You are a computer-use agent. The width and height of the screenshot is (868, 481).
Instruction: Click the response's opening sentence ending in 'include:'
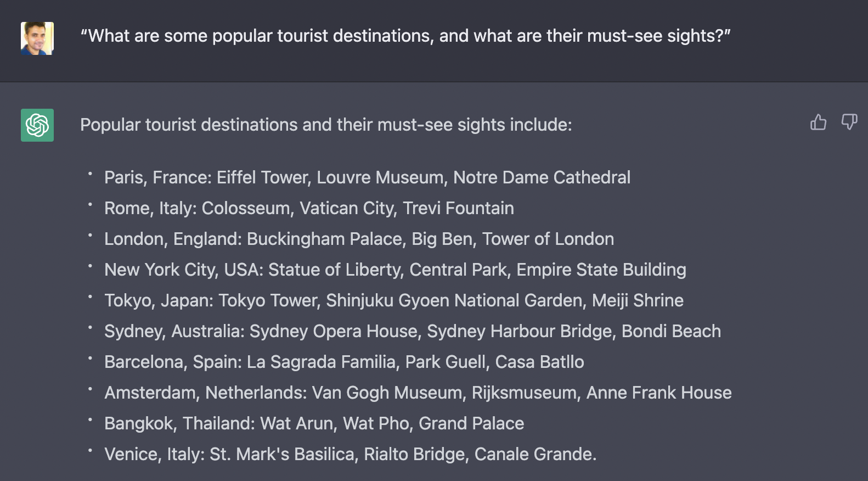point(326,125)
